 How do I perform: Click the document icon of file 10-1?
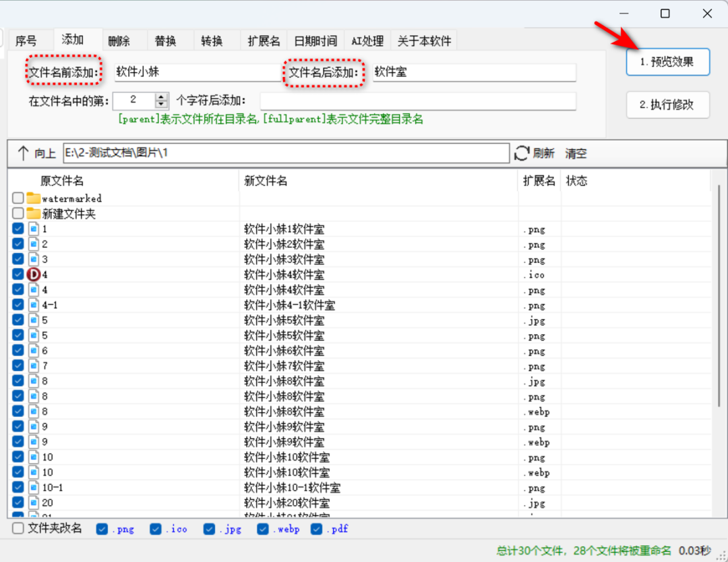[34, 487]
